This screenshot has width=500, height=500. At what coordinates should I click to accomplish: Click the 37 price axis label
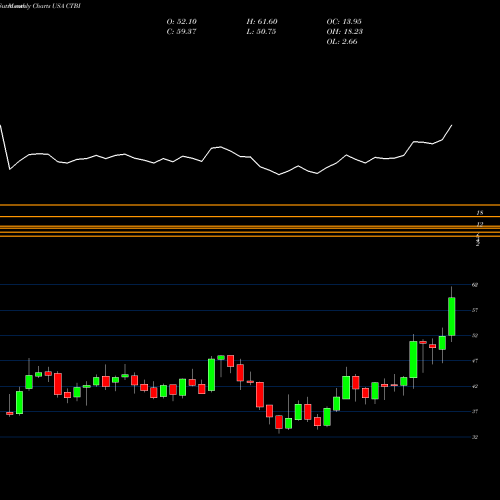(475, 412)
